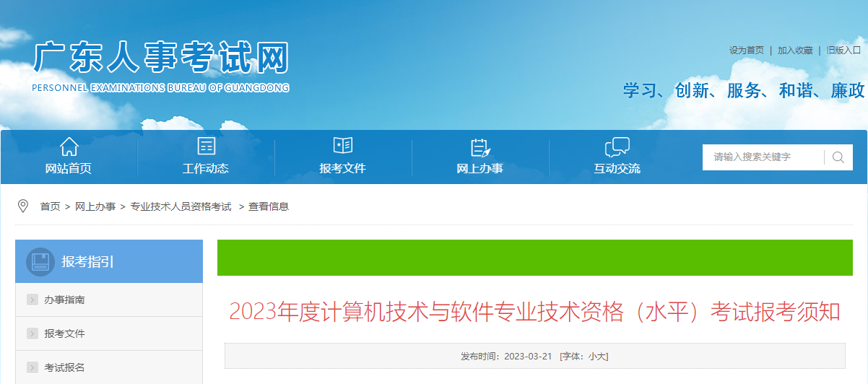Click PERSONNEL EXAMINATIONS BUREAU OF GUANGDONG text
The width and height of the screenshot is (868, 384).
click(x=160, y=88)
